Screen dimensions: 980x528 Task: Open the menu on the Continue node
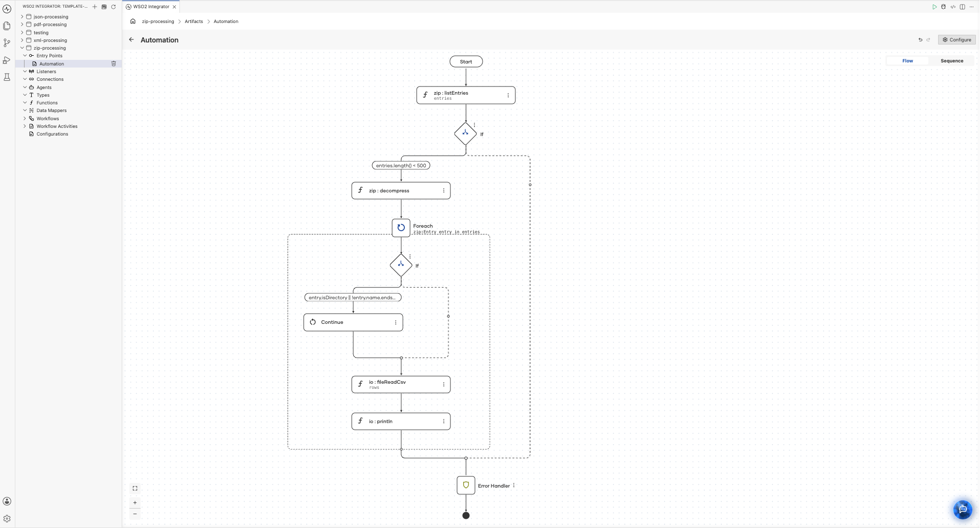point(396,322)
